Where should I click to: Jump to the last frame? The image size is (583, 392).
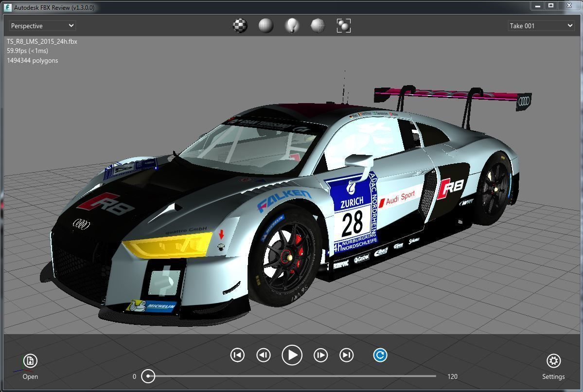tap(346, 355)
